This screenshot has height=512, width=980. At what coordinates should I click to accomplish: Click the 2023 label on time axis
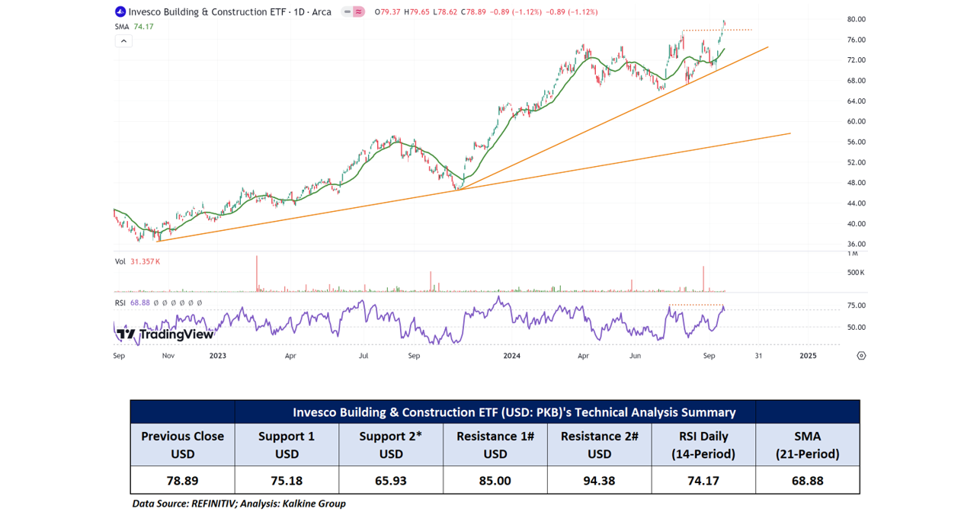coord(218,356)
